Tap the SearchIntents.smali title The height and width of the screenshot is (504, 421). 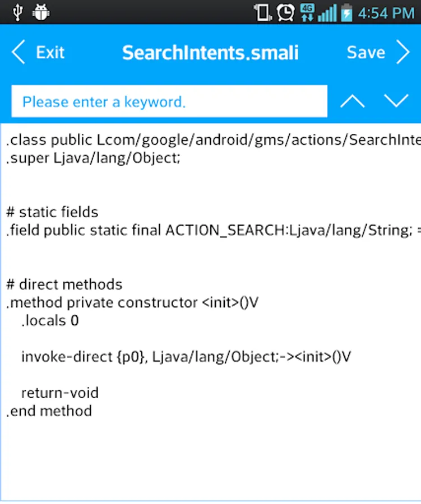coord(210,53)
